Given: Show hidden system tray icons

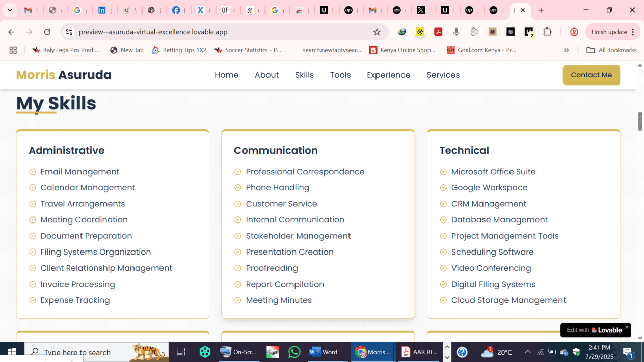Looking at the screenshot, I should click(527, 352).
